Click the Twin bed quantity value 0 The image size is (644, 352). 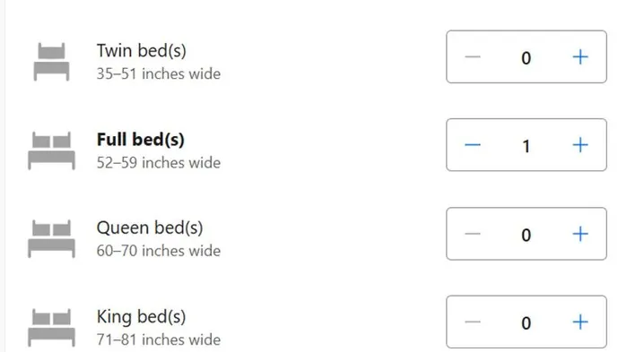pos(527,58)
